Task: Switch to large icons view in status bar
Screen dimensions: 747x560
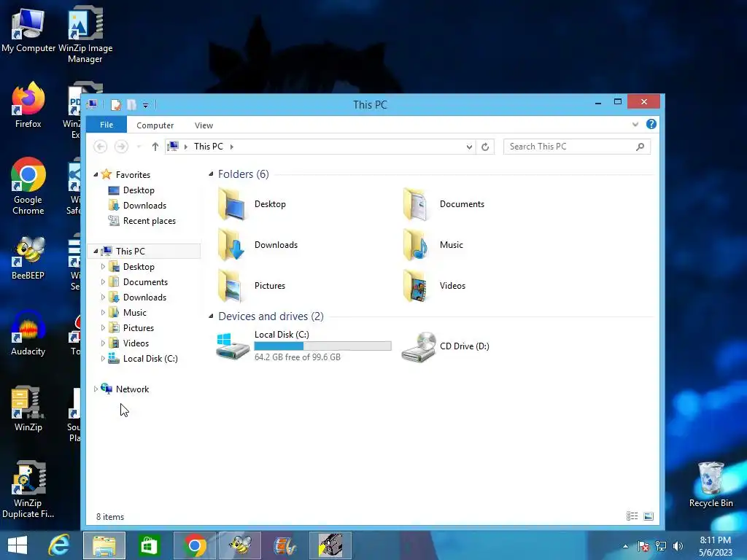Action: 649,516
